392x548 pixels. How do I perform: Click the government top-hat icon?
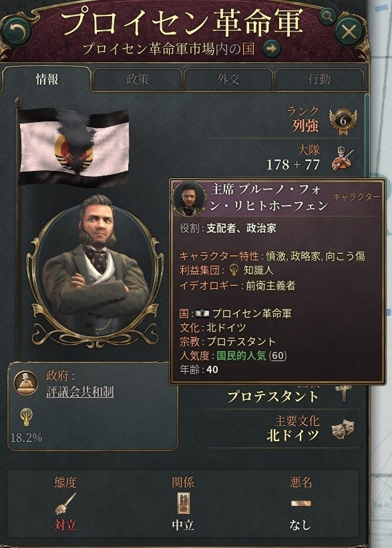click(26, 383)
